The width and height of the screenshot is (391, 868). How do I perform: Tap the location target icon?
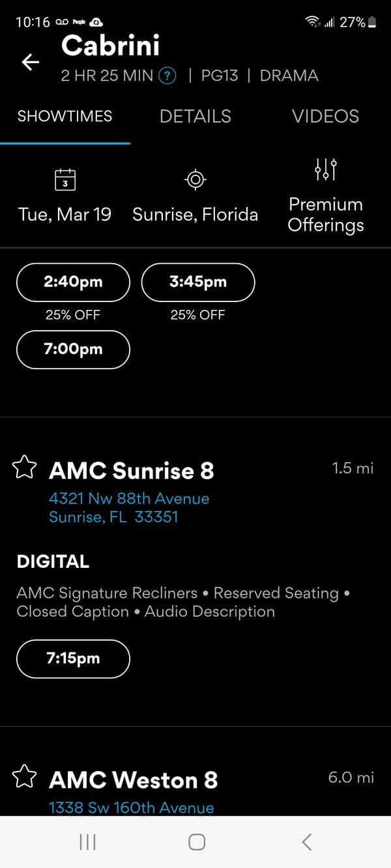pyautogui.click(x=195, y=180)
